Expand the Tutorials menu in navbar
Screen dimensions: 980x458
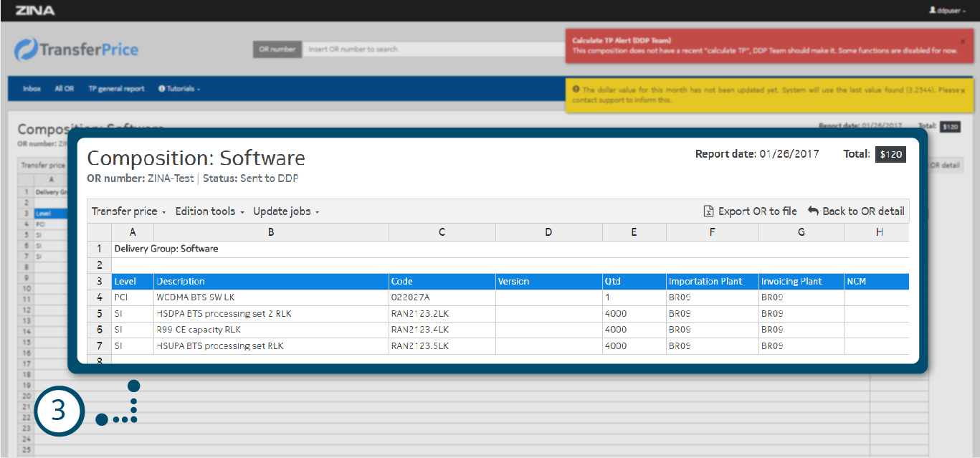click(x=179, y=89)
